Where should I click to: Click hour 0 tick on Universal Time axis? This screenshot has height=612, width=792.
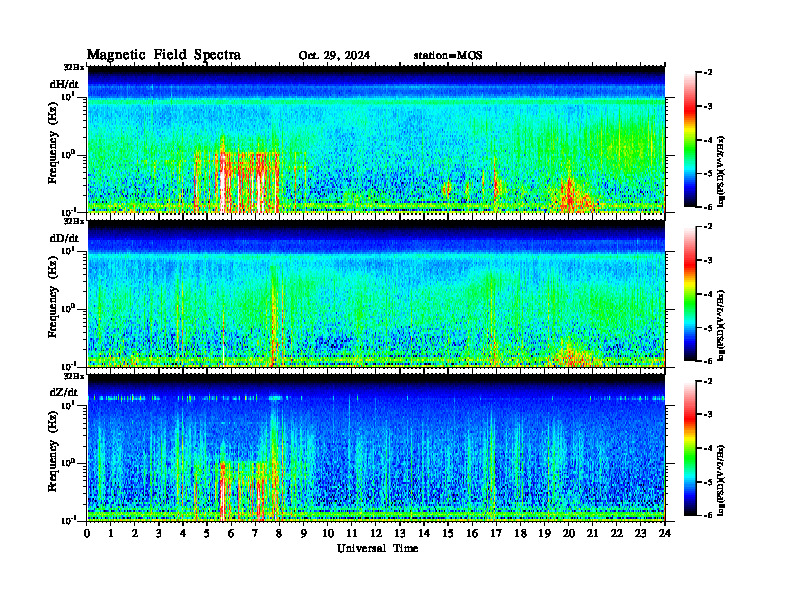87,534
